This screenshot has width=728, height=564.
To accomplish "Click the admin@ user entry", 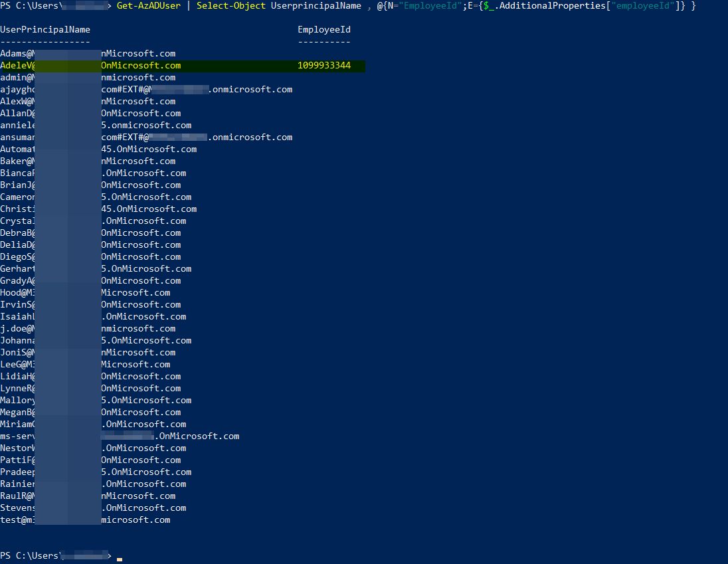I will coord(88,78).
